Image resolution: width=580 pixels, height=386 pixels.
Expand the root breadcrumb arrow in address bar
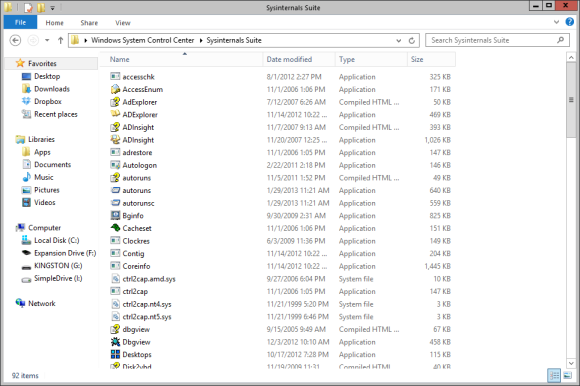click(x=85, y=40)
